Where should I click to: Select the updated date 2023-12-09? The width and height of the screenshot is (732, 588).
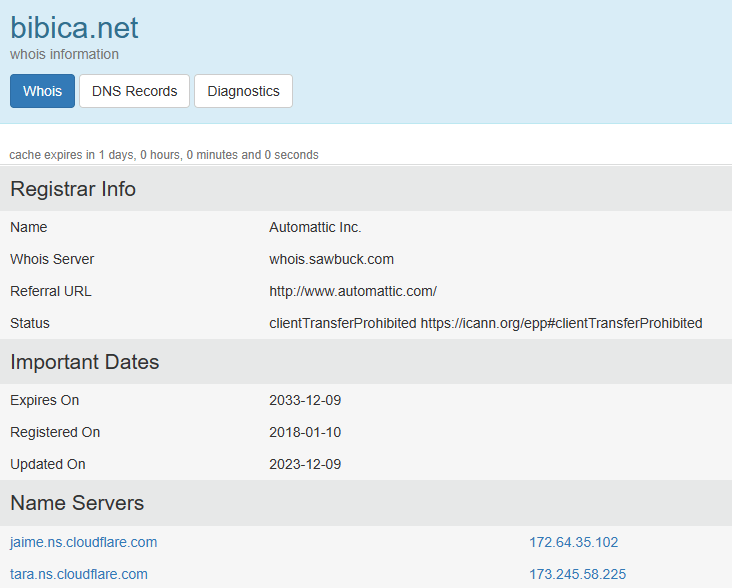point(305,464)
